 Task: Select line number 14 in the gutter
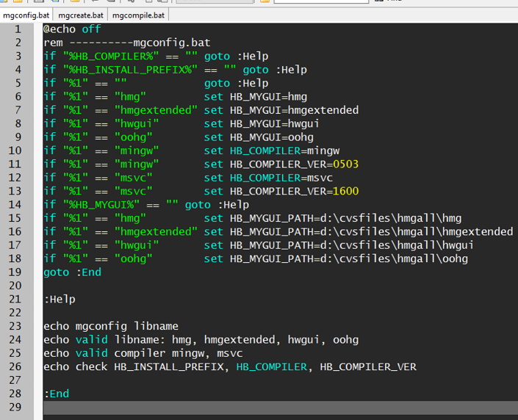(x=15, y=205)
